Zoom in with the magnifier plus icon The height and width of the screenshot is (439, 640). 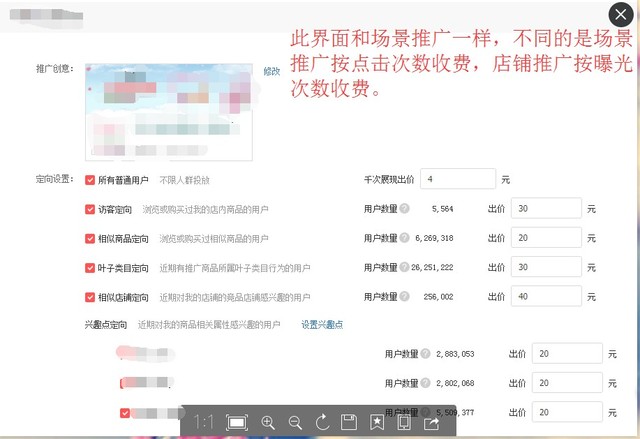click(268, 422)
